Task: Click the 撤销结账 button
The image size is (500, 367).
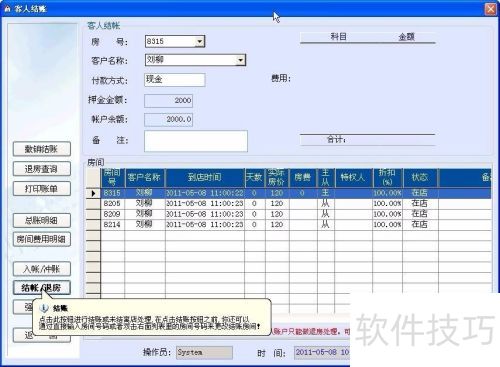Action: [42, 149]
